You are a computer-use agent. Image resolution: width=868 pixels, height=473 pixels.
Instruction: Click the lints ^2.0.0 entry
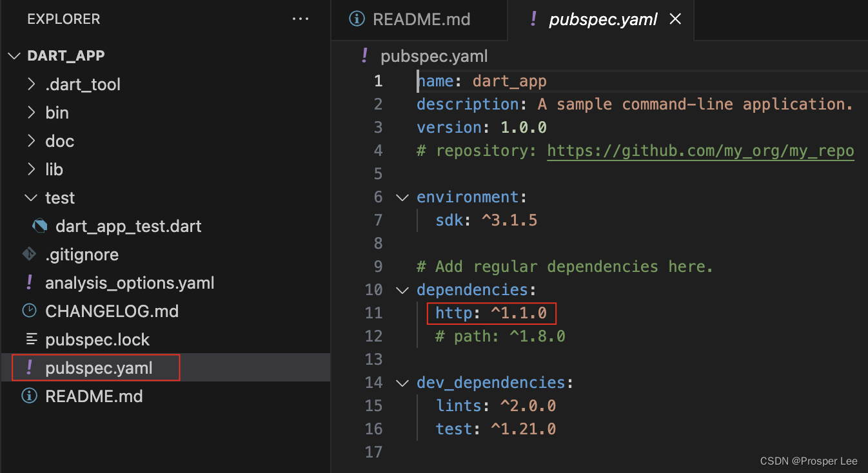pyautogui.click(x=496, y=406)
